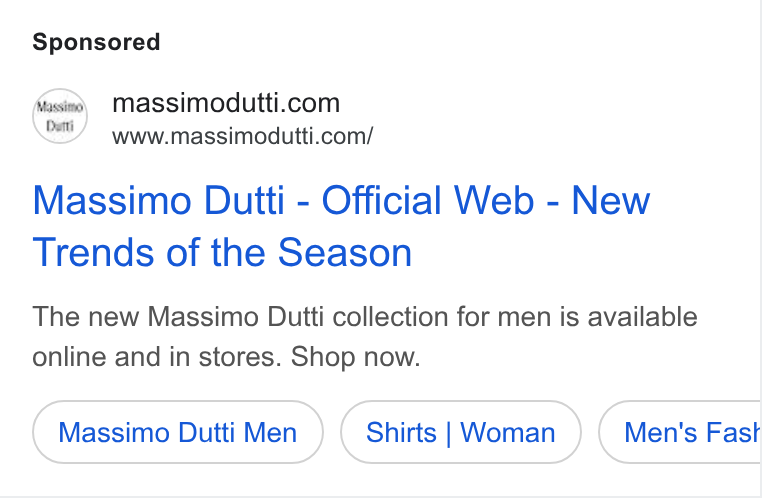762x498 pixels.
Task: Click the words Official Web in headline
Action: pos(428,200)
